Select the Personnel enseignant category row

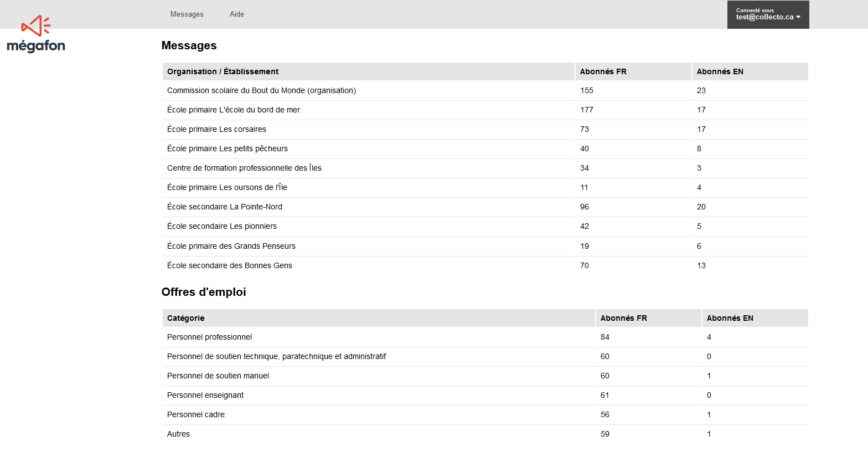click(x=485, y=395)
